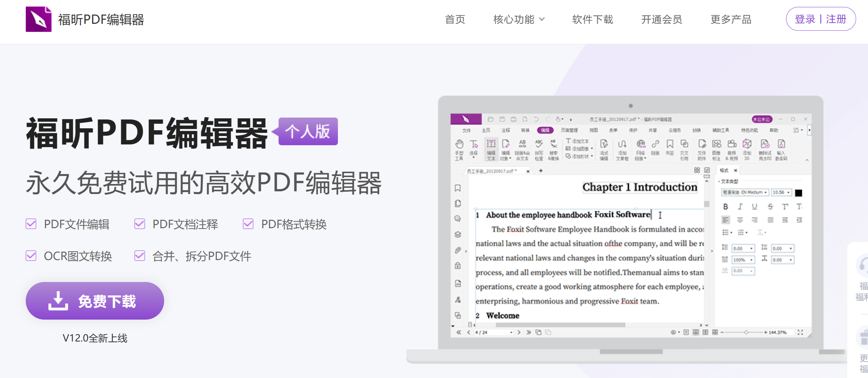Click the Bookmark (书签) ribbon icon
Screen dimensions: 868x378
pyautogui.click(x=670, y=144)
